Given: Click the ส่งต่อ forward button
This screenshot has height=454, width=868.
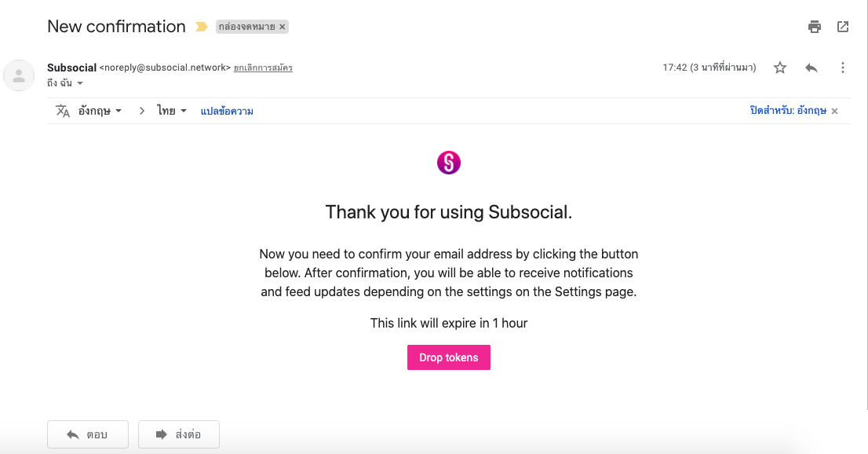Looking at the screenshot, I should (x=179, y=434).
